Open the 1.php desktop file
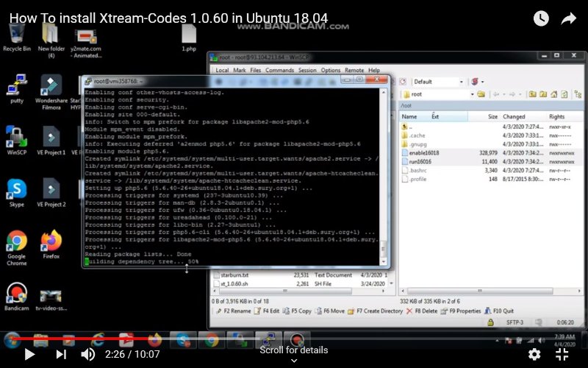Image resolution: width=588 pixels, height=368 pixels. tap(189, 38)
